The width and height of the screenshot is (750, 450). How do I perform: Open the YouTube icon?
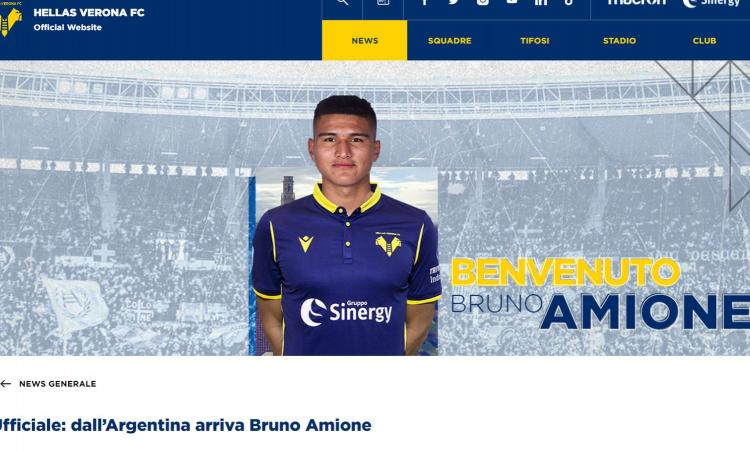click(x=512, y=2)
